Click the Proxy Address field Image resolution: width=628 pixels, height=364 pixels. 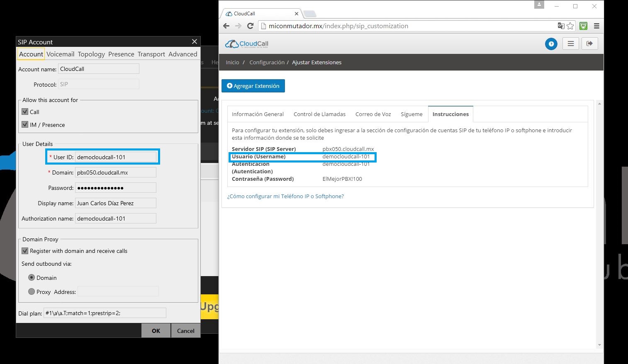point(118,291)
